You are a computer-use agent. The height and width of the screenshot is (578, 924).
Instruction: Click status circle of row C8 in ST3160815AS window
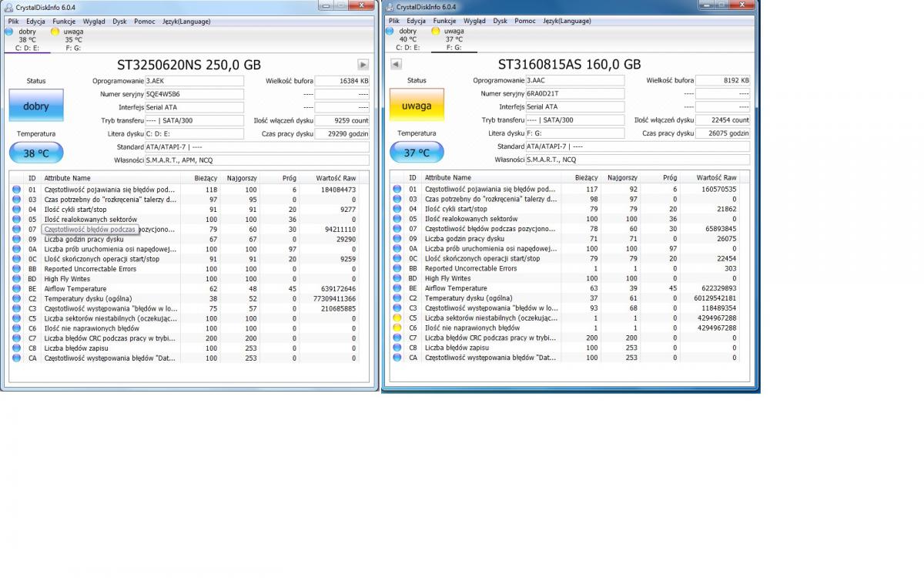point(397,348)
